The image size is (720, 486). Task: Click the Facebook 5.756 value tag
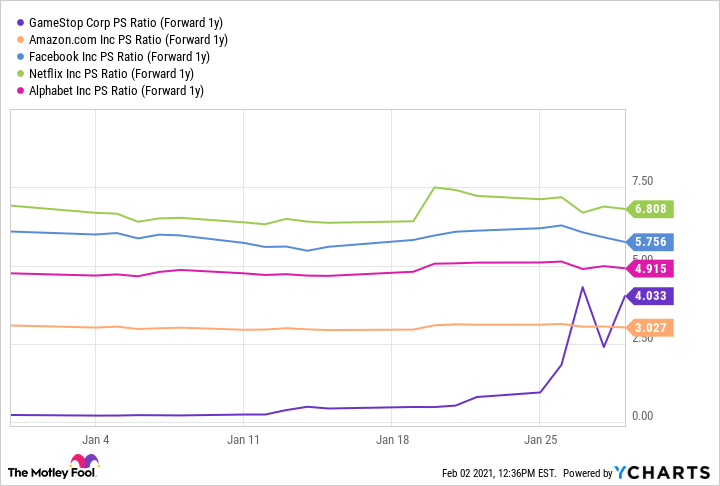pos(651,242)
